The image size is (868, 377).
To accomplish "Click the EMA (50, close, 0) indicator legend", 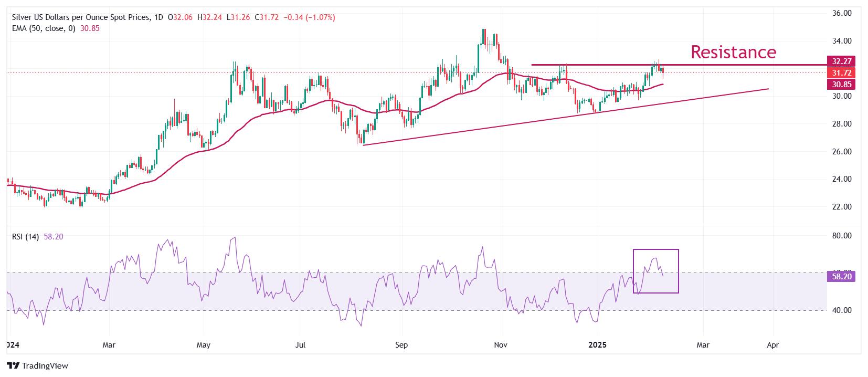I will (x=56, y=28).
